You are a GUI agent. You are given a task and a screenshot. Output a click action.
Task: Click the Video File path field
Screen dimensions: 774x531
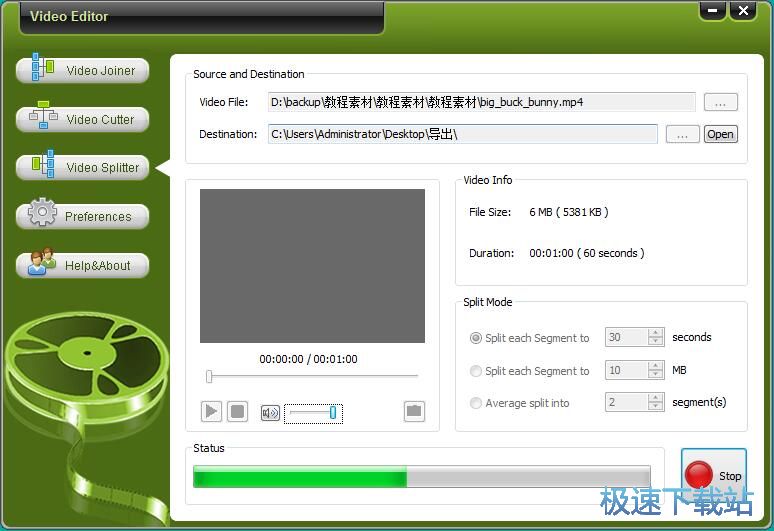tap(482, 102)
